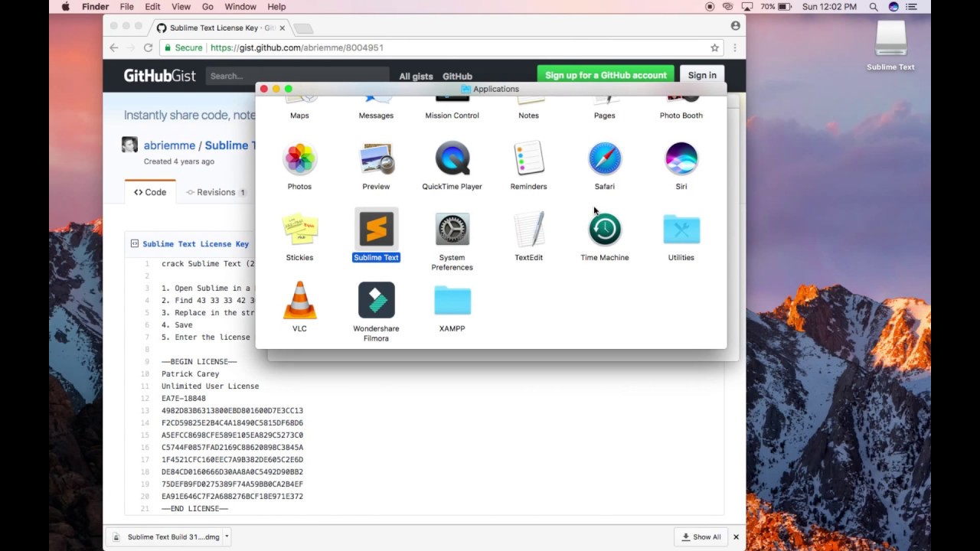This screenshot has width=980, height=551.
Task: Select the Sublime Text License Key browser tab
Action: 220,28
